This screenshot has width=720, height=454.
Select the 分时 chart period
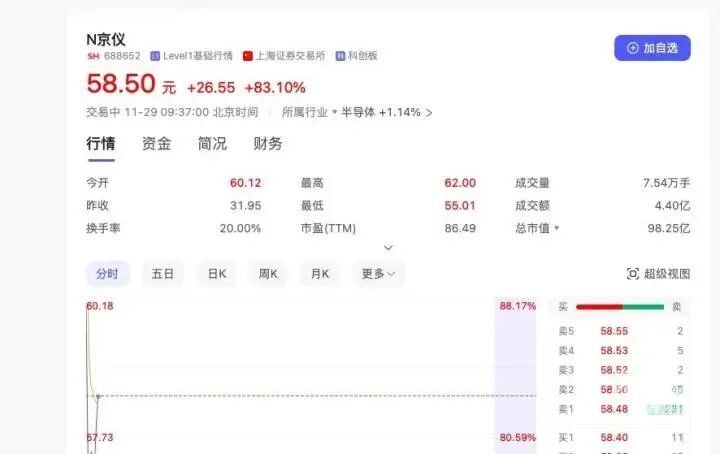[x=107, y=274]
